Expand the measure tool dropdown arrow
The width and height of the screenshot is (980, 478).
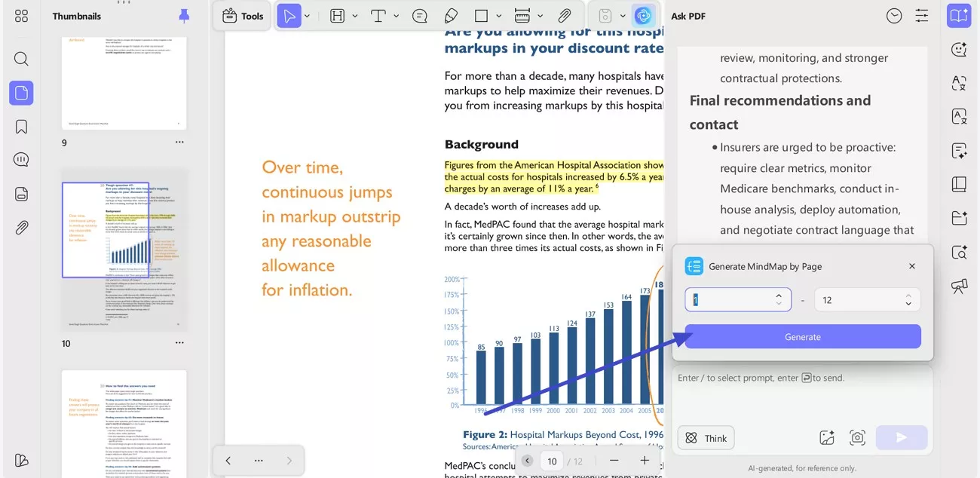[x=540, y=16]
